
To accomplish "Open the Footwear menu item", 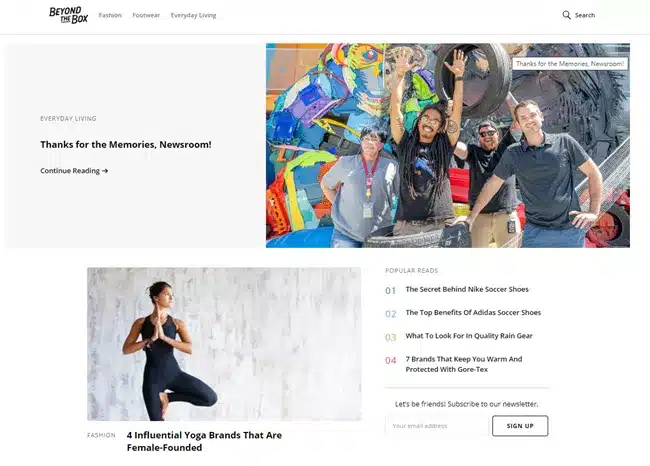I will point(146,15).
